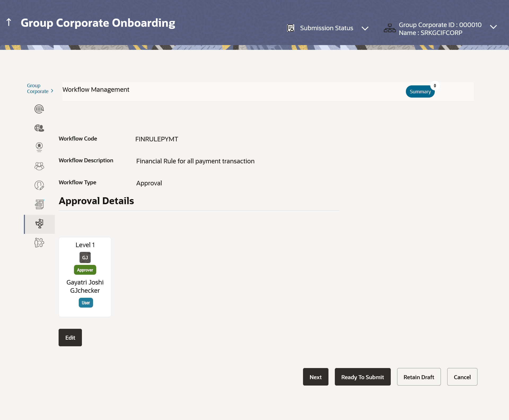Select the workflow flowchart sidebar icon

(39, 224)
